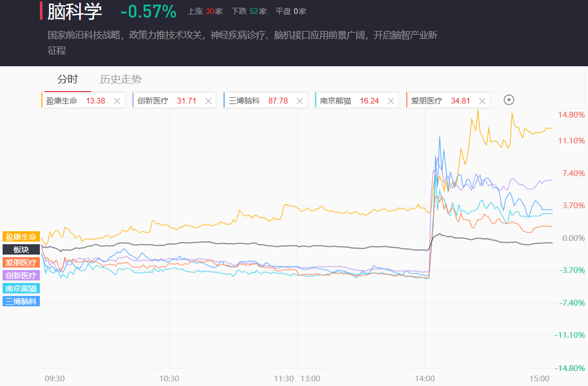The image size is (588, 386).
Task: Toggle the 爱朋医疗 legend series
Action: point(21,262)
